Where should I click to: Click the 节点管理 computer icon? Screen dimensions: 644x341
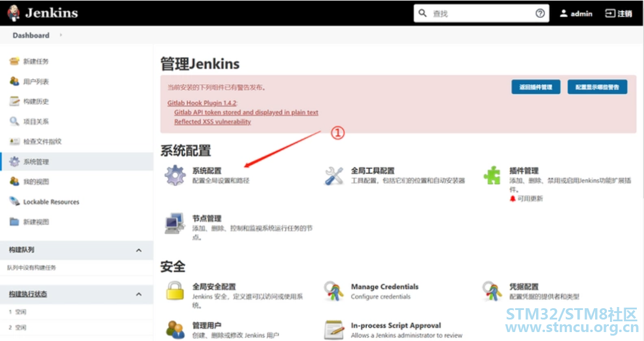pyautogui.click(x=175, y=223)
